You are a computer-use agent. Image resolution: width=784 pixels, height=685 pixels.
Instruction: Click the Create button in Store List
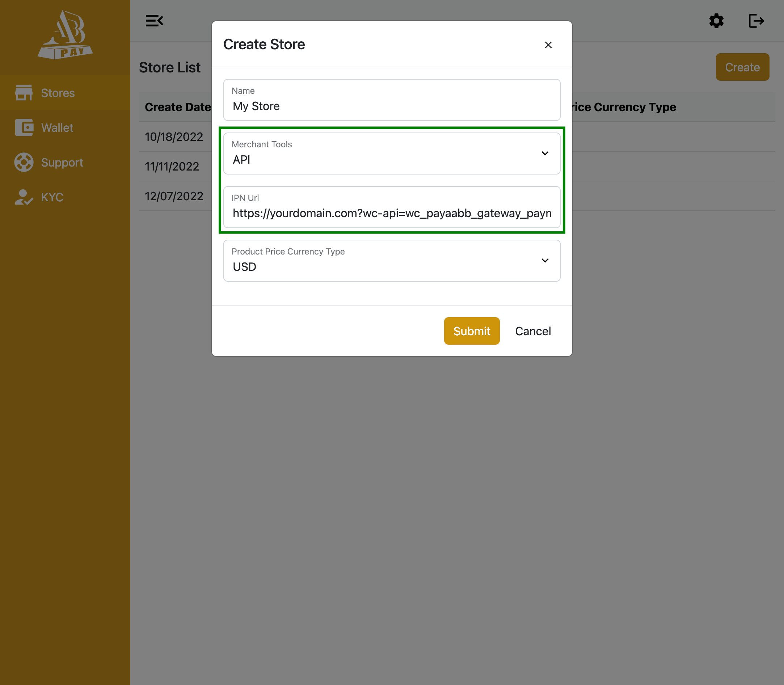click(x=742, y=67)
